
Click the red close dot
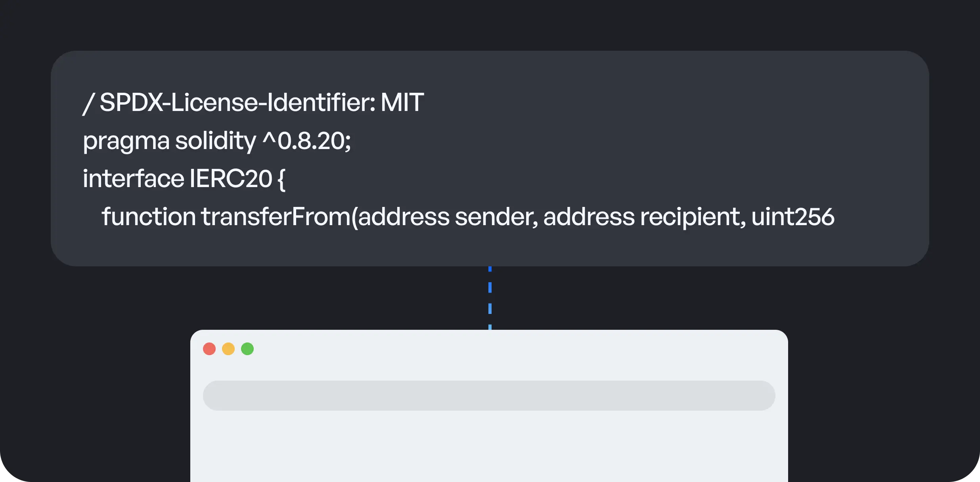click(x=209, y=349)
